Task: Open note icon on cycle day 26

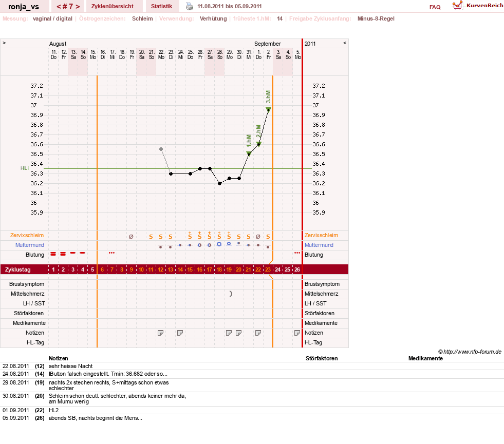Action: (x=297, y=333)
